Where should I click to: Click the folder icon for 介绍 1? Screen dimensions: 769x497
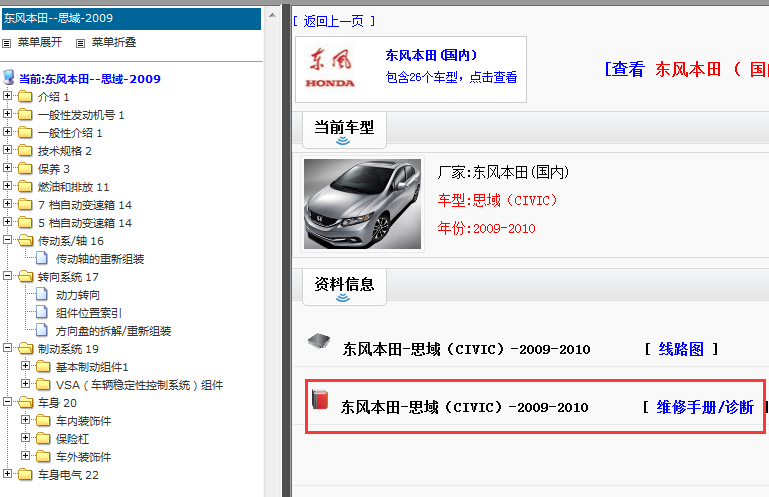pos(25,97)
